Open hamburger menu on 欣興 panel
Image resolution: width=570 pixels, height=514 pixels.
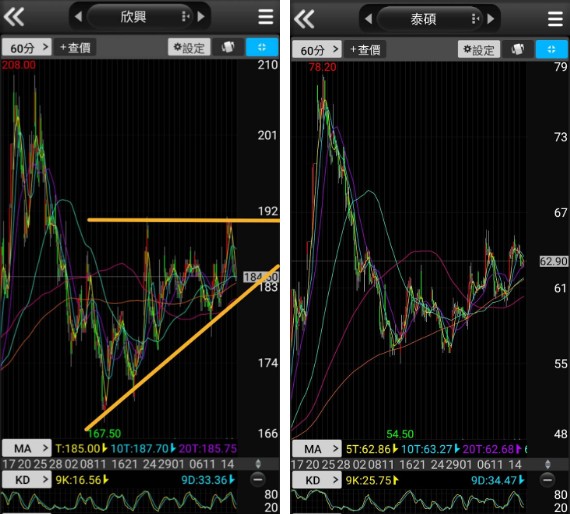pos(266,17)
